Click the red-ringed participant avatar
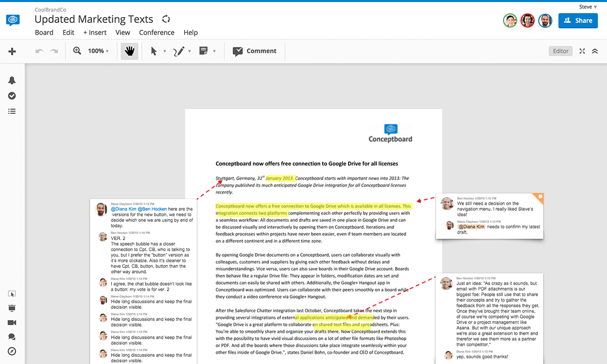 tap(528, 21)
